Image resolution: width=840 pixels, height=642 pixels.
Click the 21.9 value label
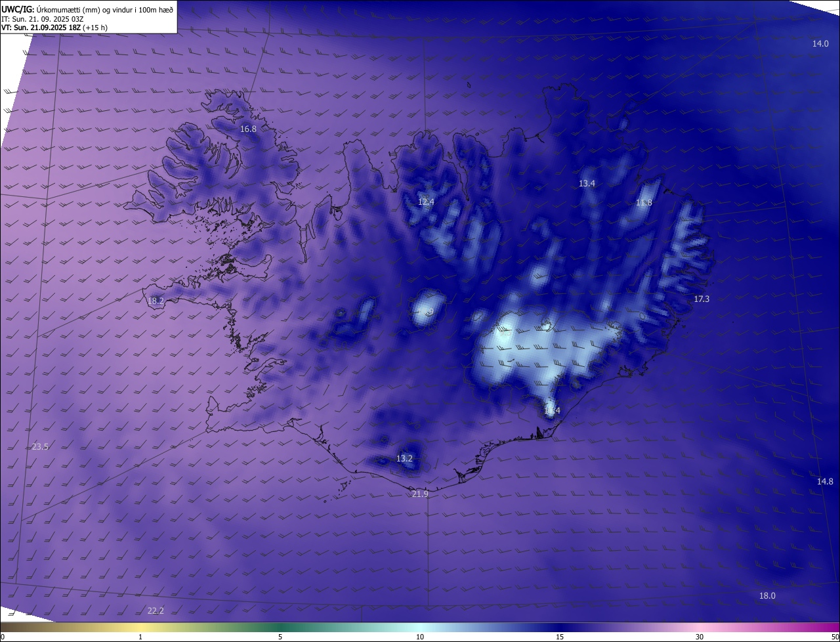420,494
